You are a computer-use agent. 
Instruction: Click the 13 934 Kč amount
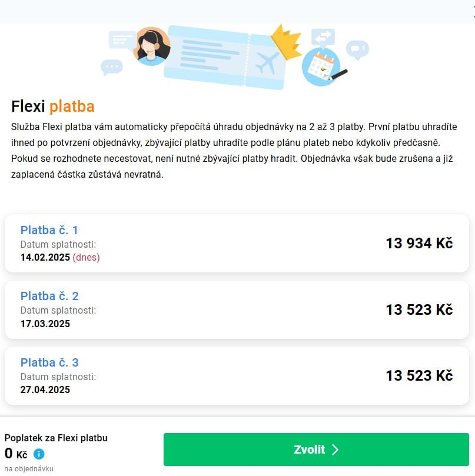click(x=419, y=243)
